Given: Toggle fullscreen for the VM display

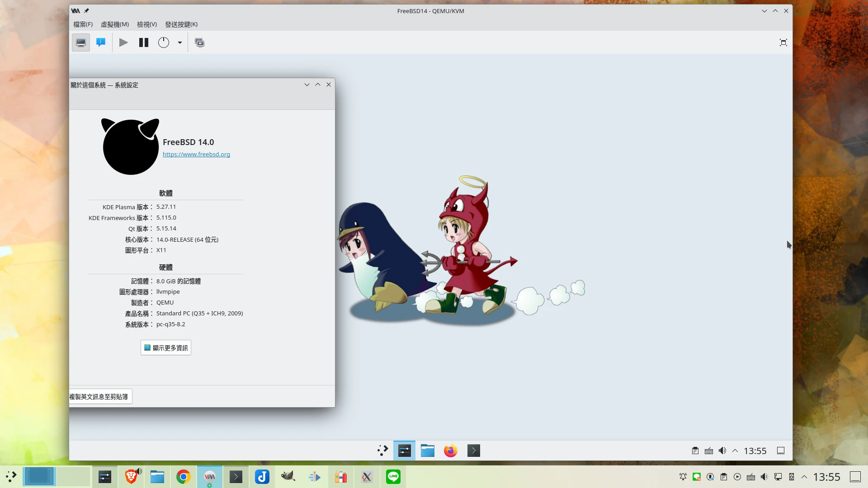Looking at the screenshot, I should click(x=783, y=42).
